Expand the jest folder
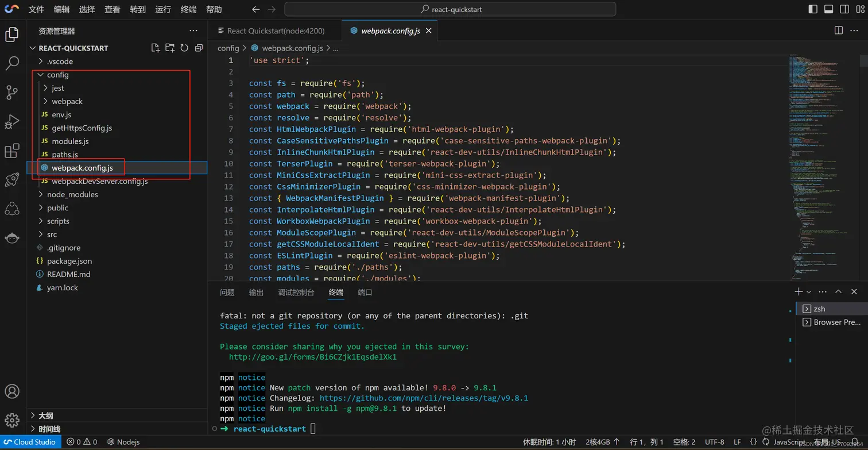This screenshot has width=868, height=450. point(45,88)
